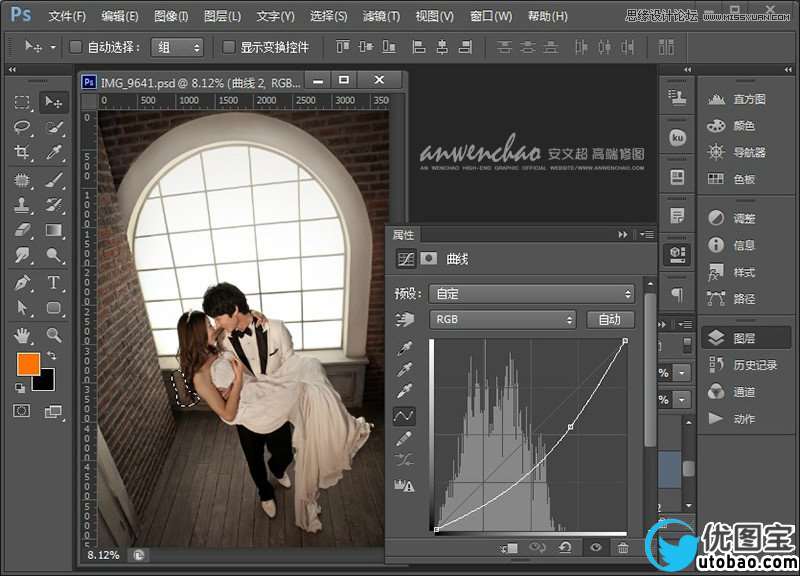Reset to default foreground and background colors

tap(20, 388)
